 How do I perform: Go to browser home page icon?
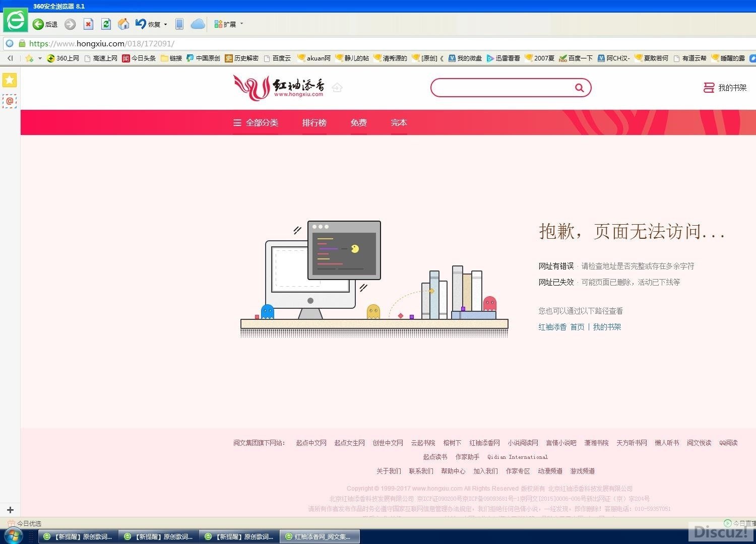[123, 24]
